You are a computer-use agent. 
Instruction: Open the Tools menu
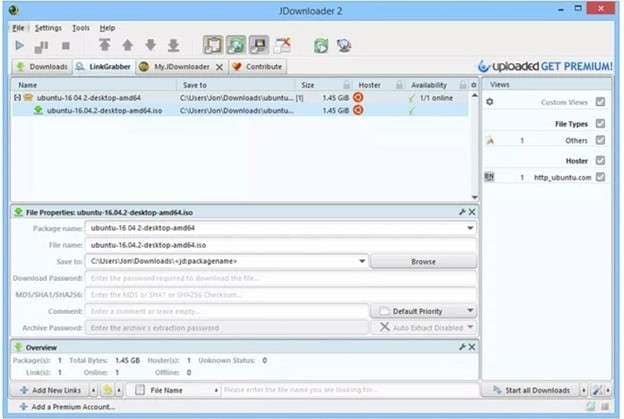81,28
